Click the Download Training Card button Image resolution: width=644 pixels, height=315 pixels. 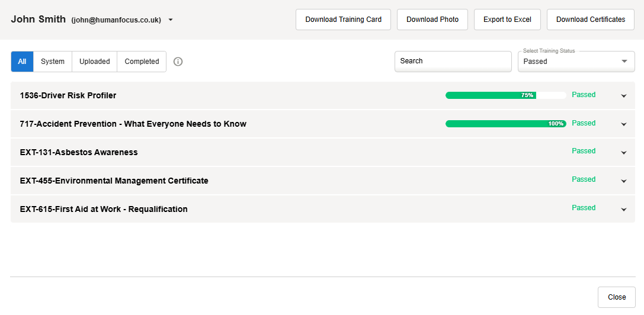pos(343,20)
